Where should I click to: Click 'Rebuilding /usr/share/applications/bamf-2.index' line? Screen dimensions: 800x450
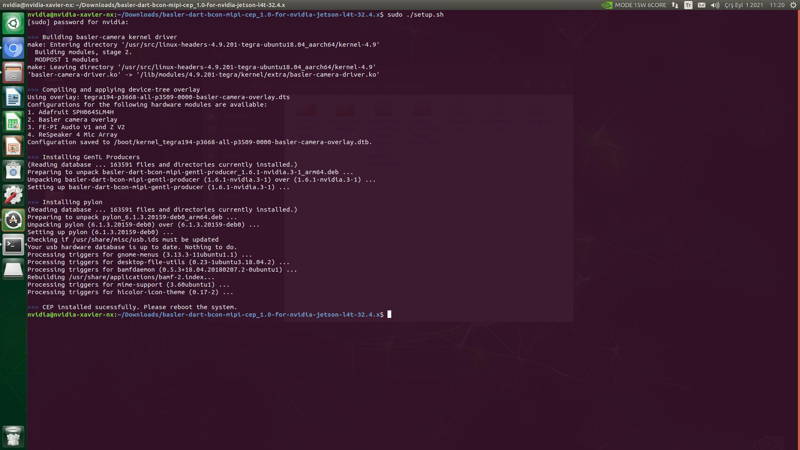pyautogui.click(x=121, y=277)
